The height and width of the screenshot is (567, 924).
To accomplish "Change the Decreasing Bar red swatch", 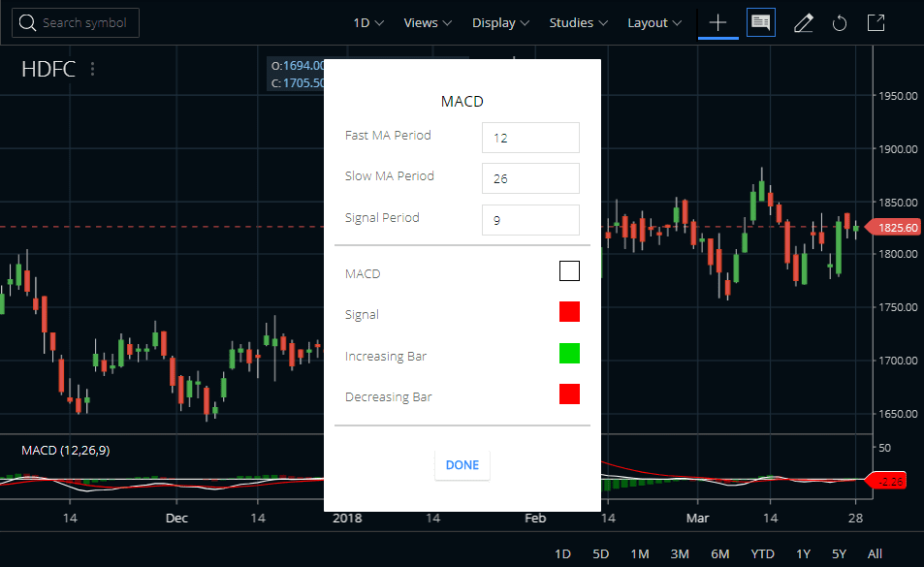I will (569, 394).
